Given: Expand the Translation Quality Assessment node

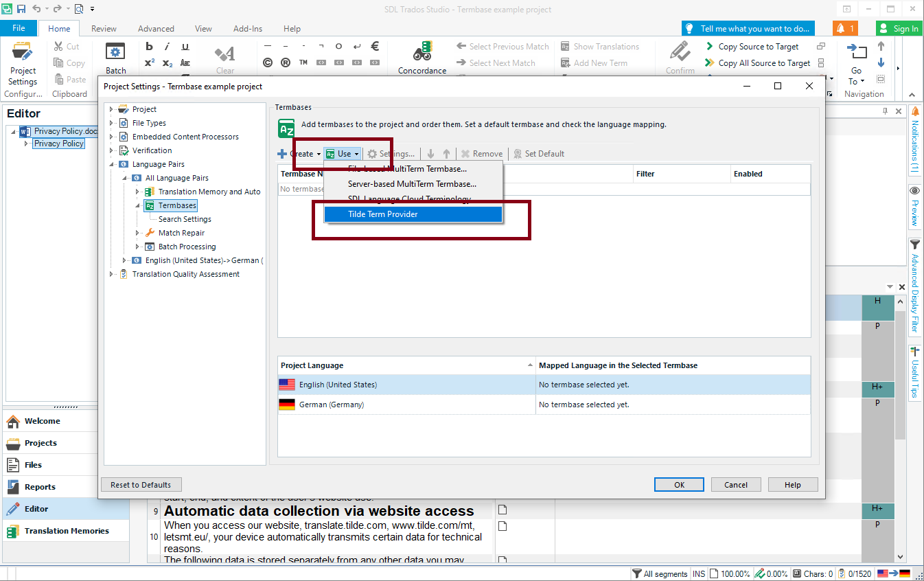Looking at the screenshot, I should (x=112, y=274).
